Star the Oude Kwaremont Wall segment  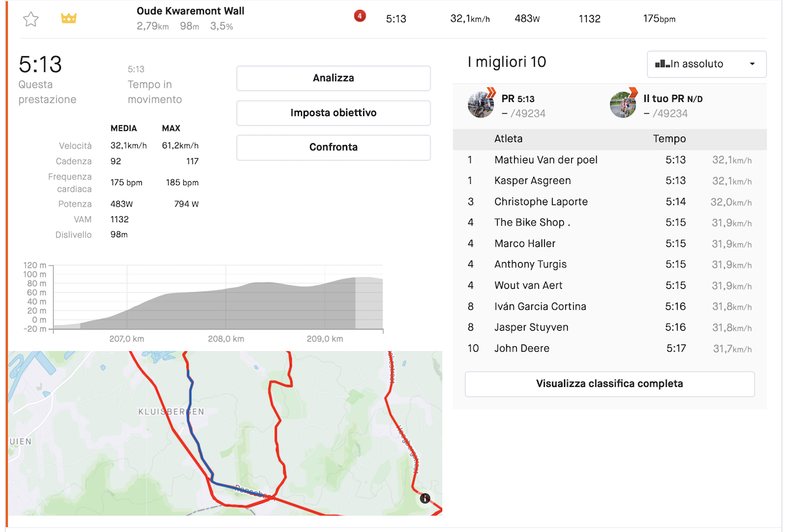31,19
